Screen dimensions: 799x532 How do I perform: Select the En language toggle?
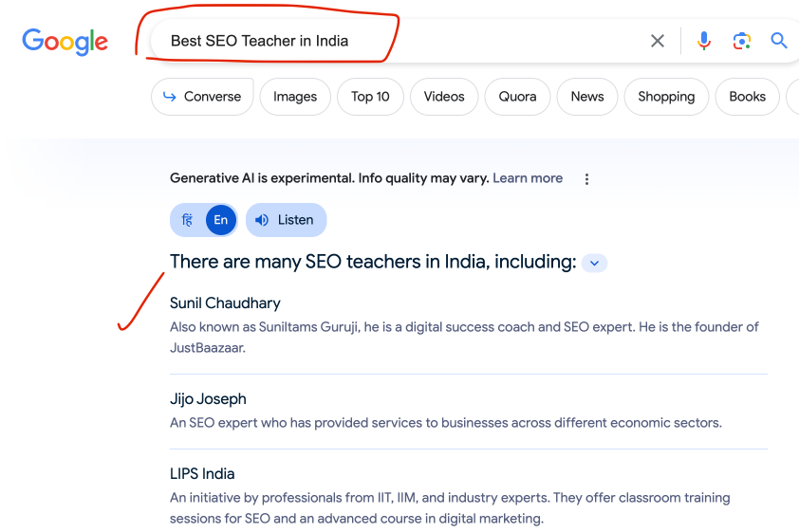click(x=221, y=220)
